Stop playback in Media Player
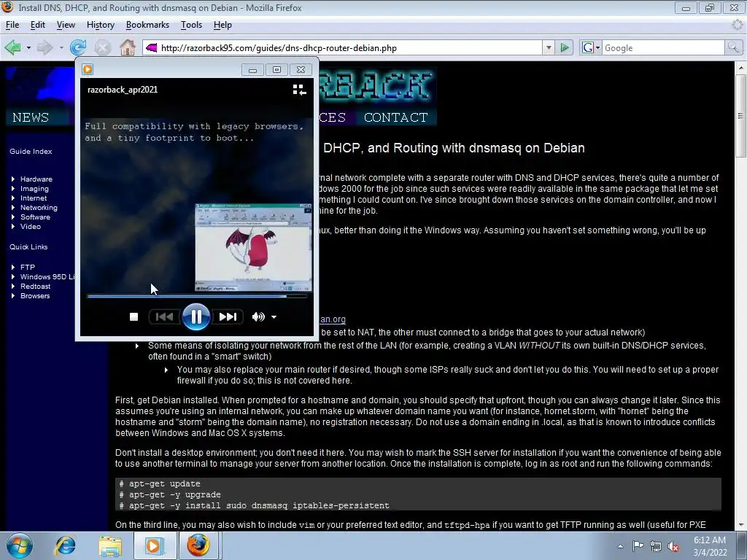This screenshot has height=560, width=747. [x=134, y=316]
